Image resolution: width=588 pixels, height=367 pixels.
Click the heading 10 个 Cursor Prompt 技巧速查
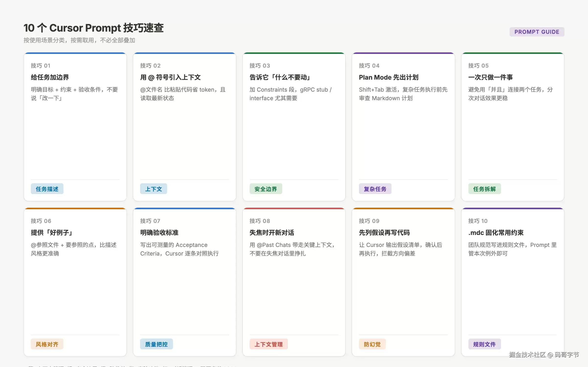pyautogui.click(x=94, y=28)
